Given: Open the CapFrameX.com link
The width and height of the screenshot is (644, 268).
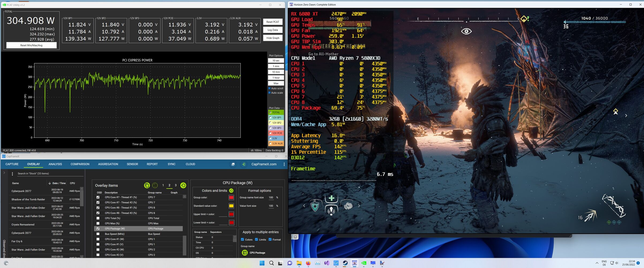Looking at the screenshot, I should coord(264,164).
